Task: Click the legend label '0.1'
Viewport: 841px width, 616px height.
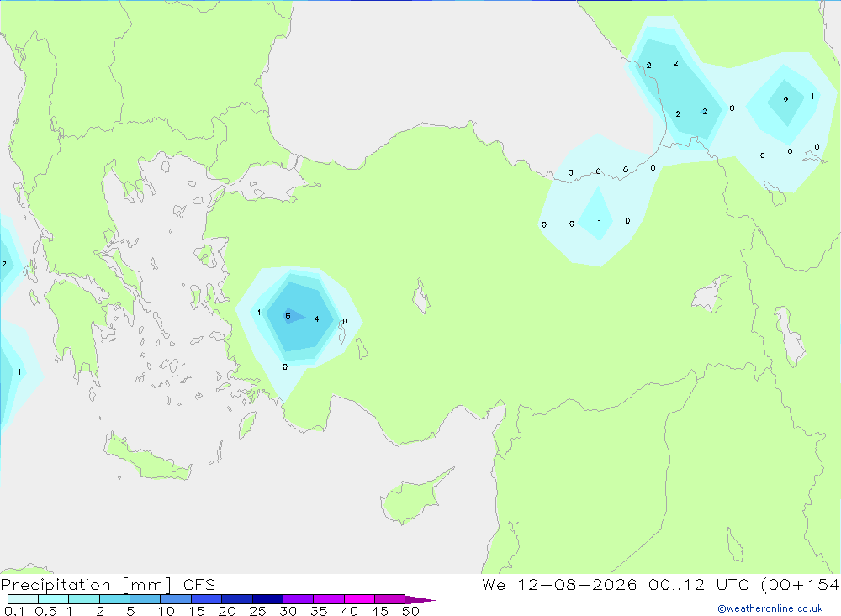Action: (14, 611)
